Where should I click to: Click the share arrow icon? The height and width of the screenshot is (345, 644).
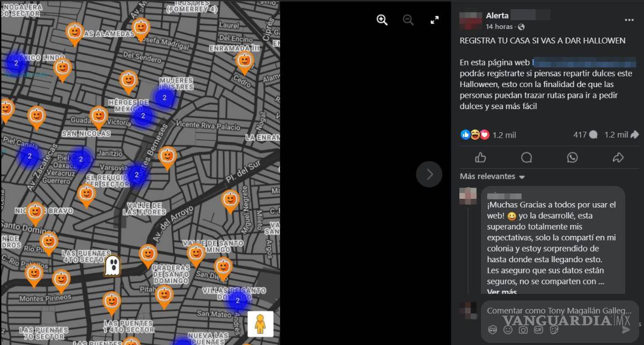click(618, 157)
